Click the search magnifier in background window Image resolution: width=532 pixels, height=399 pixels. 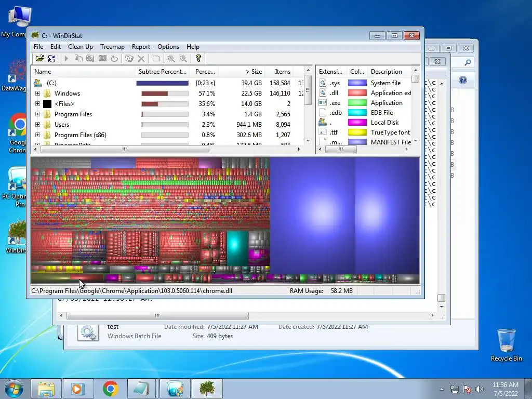[x=468, y=62]
